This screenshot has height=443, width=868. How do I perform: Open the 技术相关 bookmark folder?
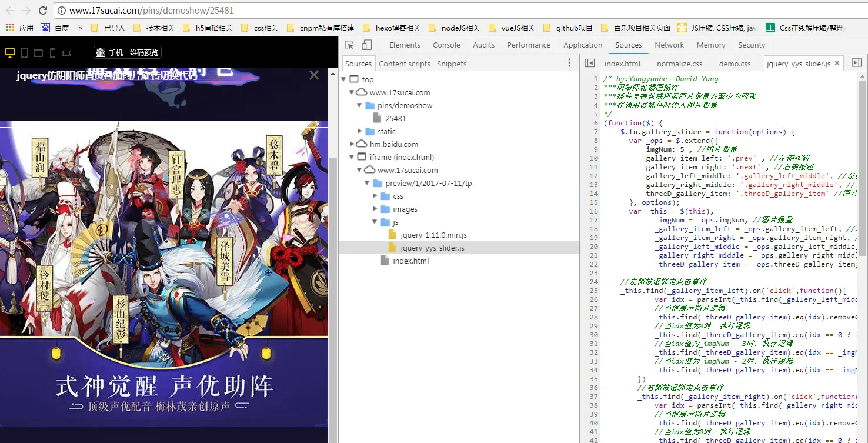coord(154,28)
